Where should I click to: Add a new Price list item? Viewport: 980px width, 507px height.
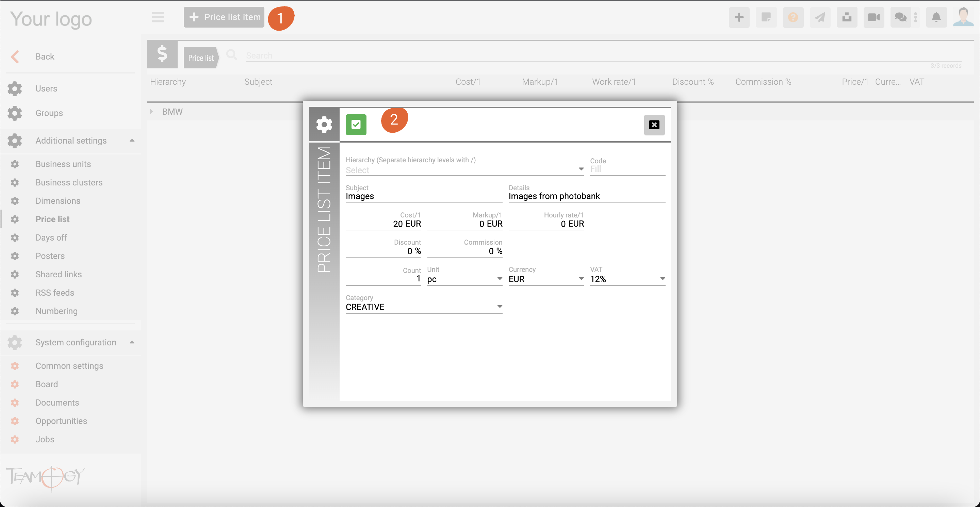click(x=224, y=17)
